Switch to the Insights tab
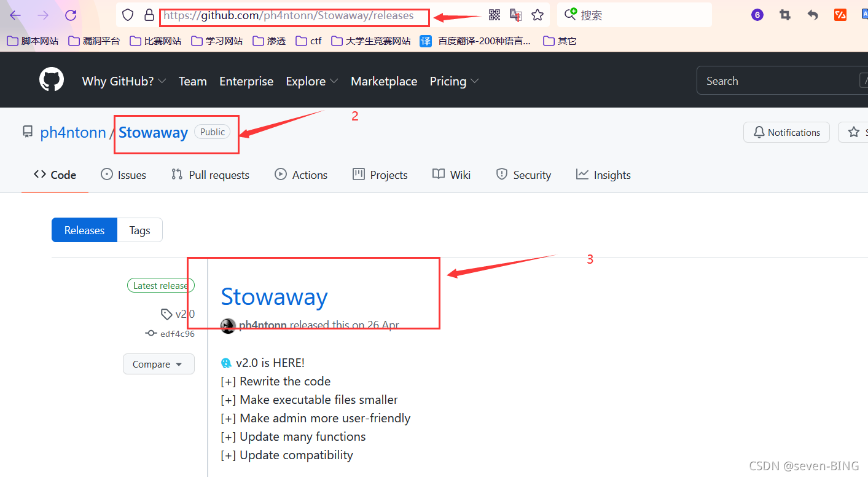The width and height of the screenshot is (868, 477). pos(603,175)
